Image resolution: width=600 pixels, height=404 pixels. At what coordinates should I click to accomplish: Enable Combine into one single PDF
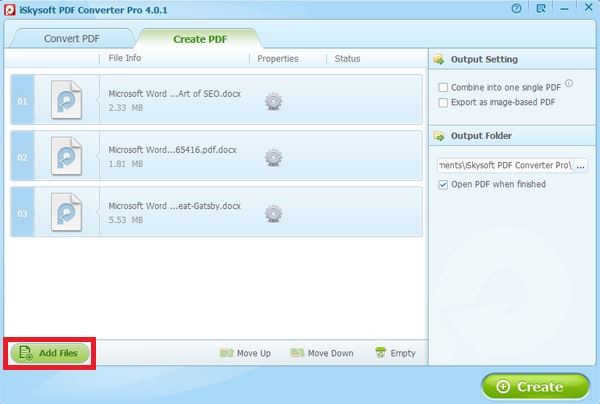tap(443, 87)
